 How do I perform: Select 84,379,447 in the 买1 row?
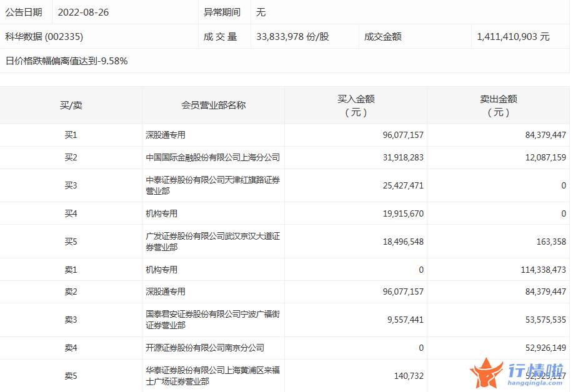click(546, 135)
